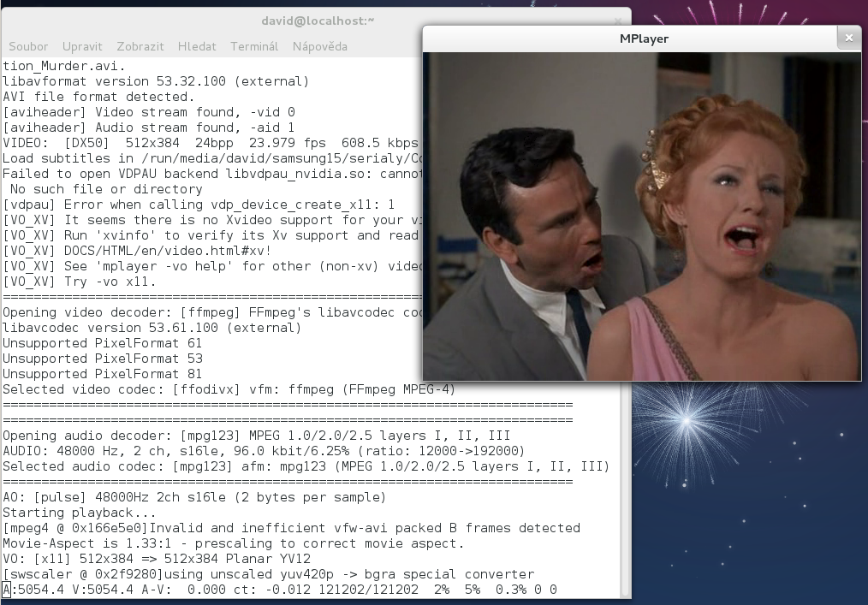This screenshot has width=868, height=605.
Task: Click the "Unsupported PixelFormat 53" line
Action: [103, 359]
